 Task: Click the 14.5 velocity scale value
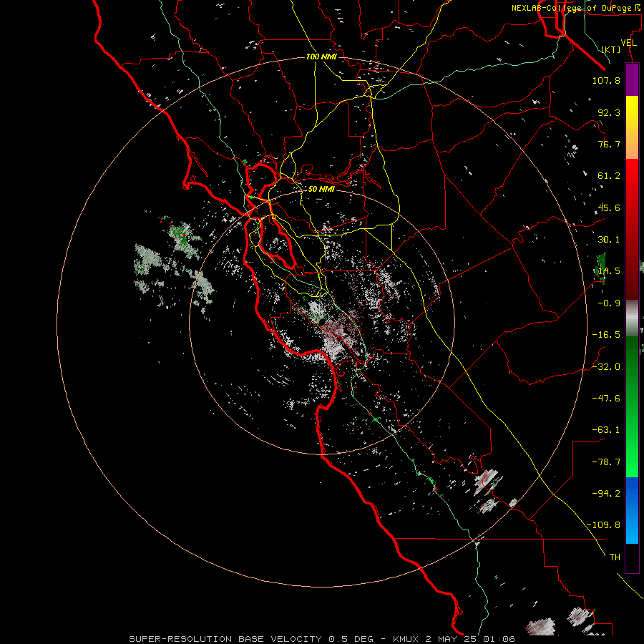(x=609, y=271)
